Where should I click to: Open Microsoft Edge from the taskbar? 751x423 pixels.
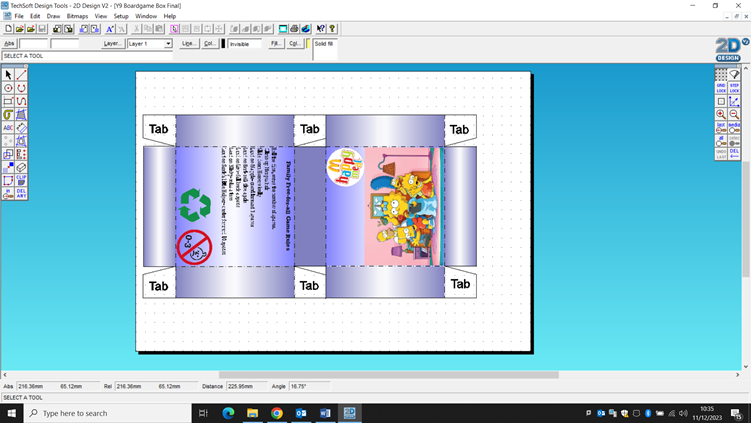(228, 413)
